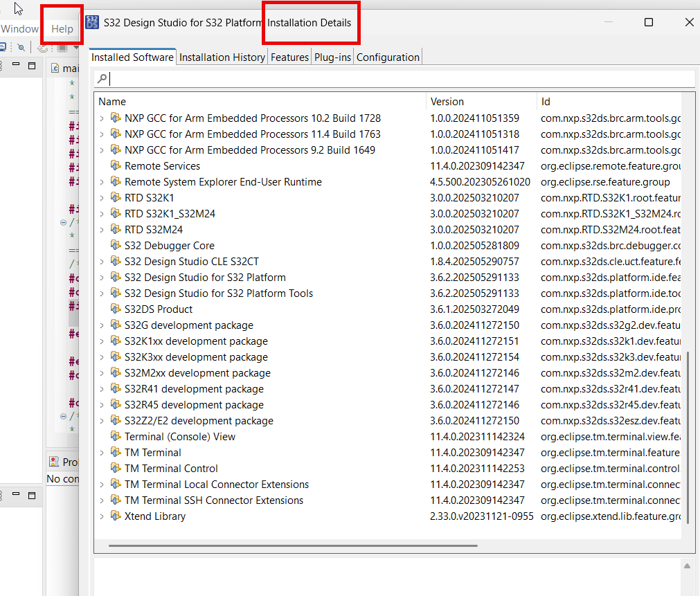Expand NXP GCC 10.2 Build 1728 entry

[102, 118]
